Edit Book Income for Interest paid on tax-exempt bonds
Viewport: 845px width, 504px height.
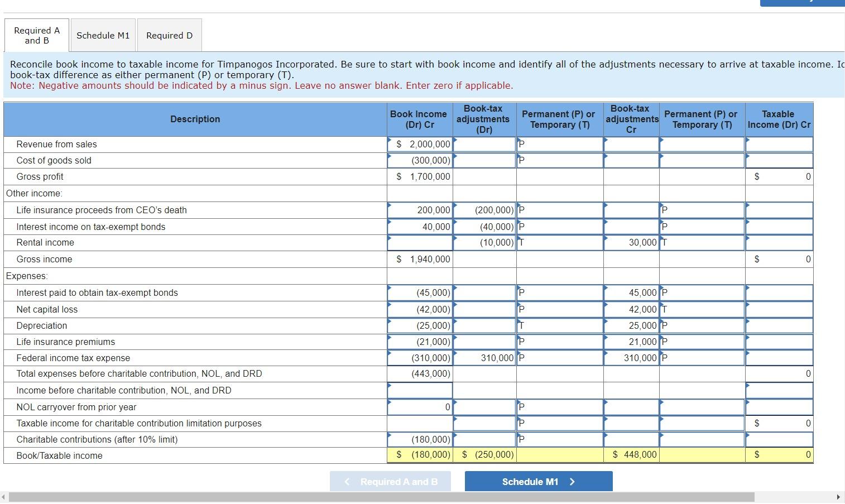[420, 292]
